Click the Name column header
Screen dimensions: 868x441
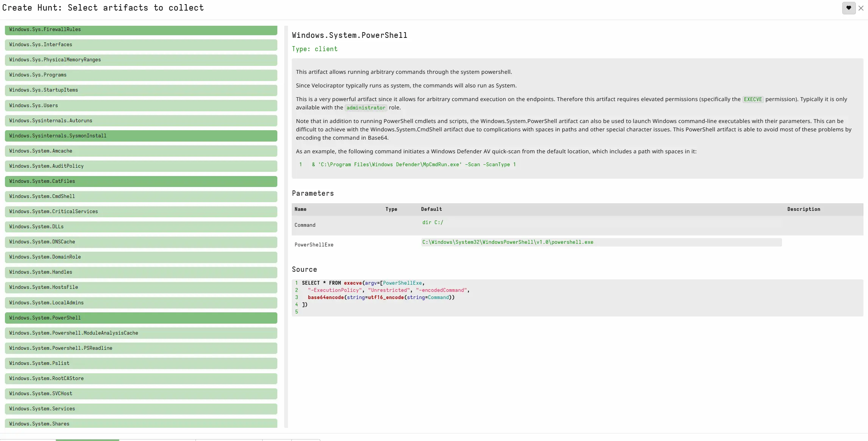click(x=300, y=209)
